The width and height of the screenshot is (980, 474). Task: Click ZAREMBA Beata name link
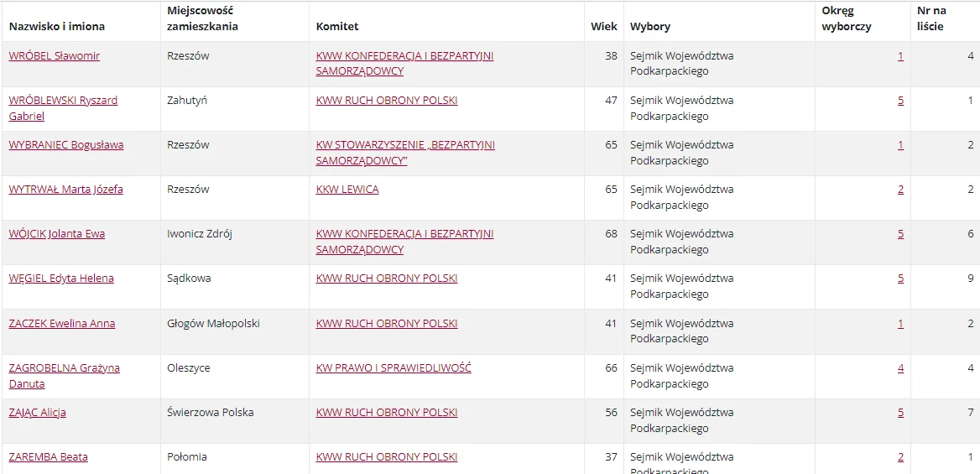click(x=48, y=456)
